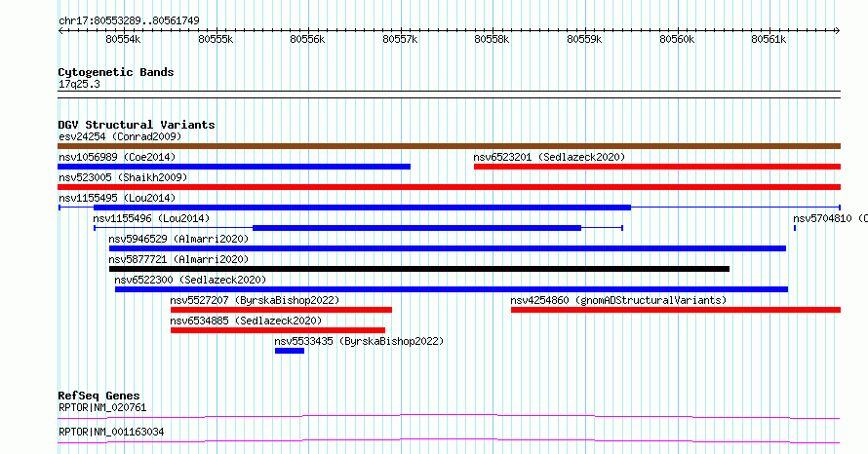Click the 80554k ruler tick label
Viewport: 868px width, 454px height.
[x=123, y=39]
